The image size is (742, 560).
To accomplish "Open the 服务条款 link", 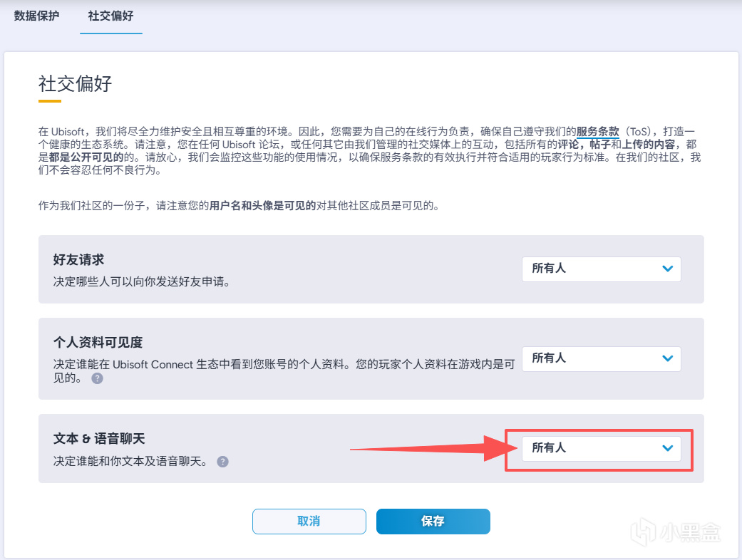I will click(597, 132).
